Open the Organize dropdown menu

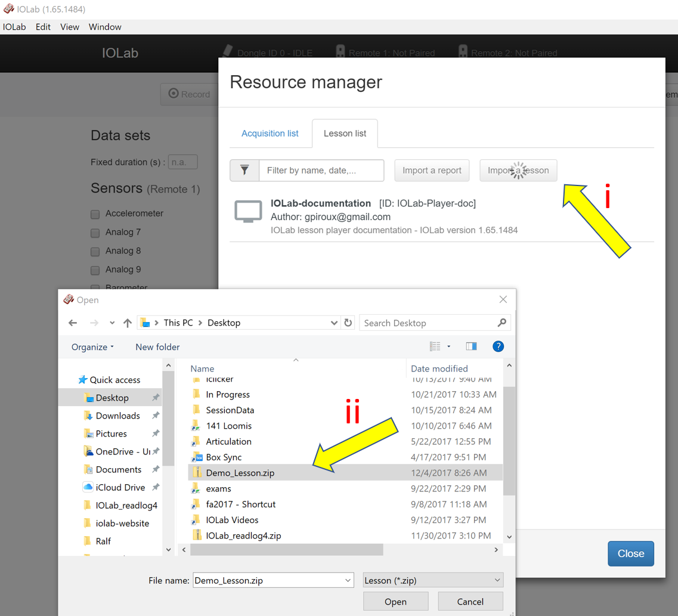pyautogui.click(x=92, y=346)
